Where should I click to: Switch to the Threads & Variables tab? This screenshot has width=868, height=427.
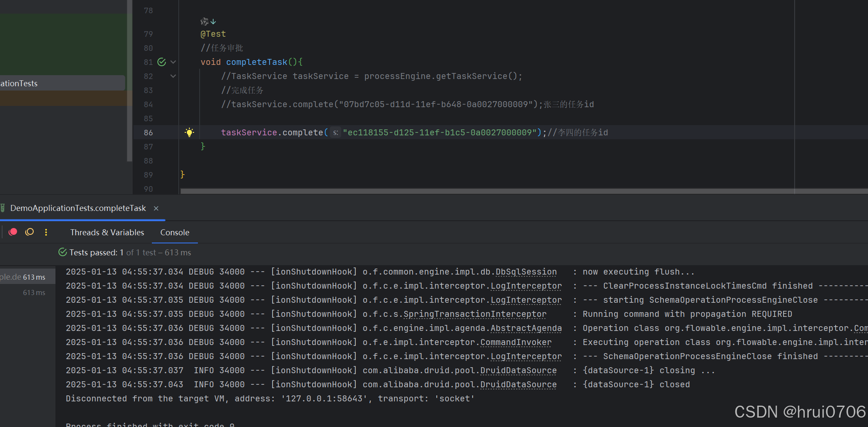tap(107, 232)
